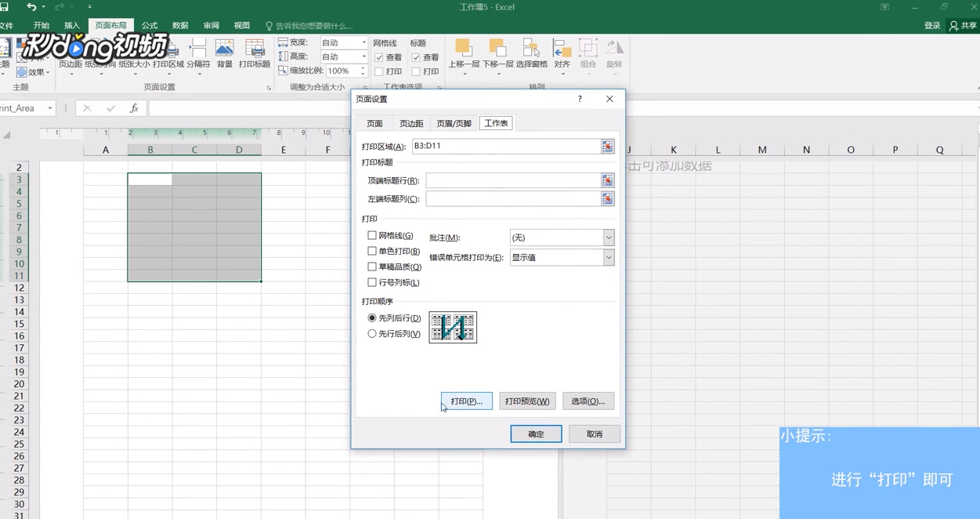Toggle the ribbon Gridlines View (查看) checkbox

tap(379, 57)
